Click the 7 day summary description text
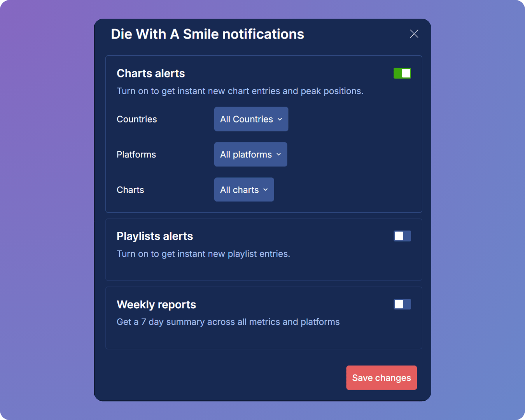 click(x=228, y=322)
